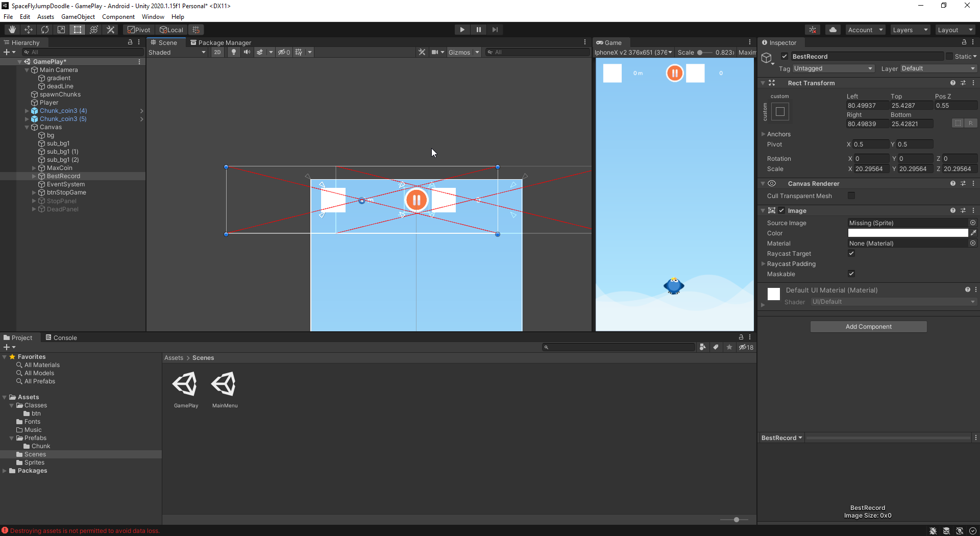This screenshot has width=980, height=536.
Task: Open the Layers dropdown
Action: tap(910, 30)
